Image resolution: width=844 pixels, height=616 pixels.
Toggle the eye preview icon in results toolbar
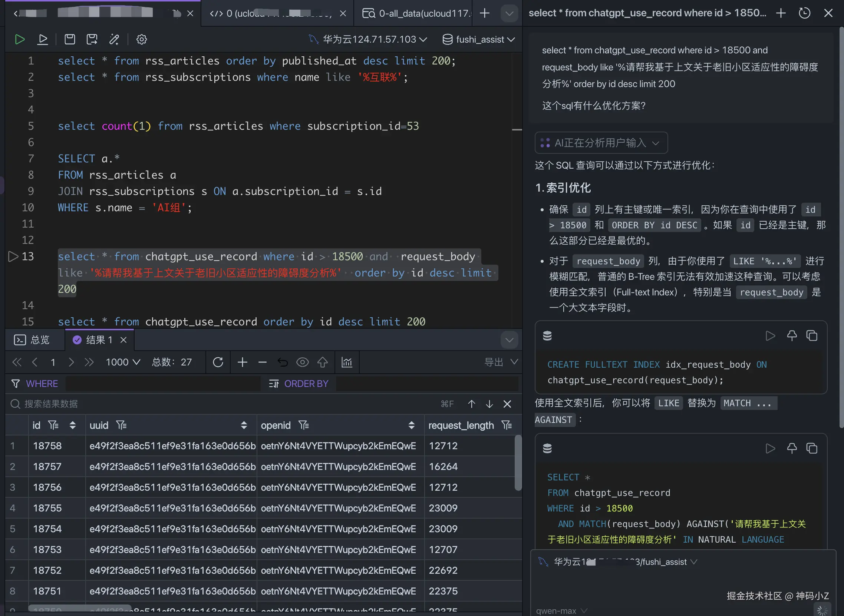point(302,362)
